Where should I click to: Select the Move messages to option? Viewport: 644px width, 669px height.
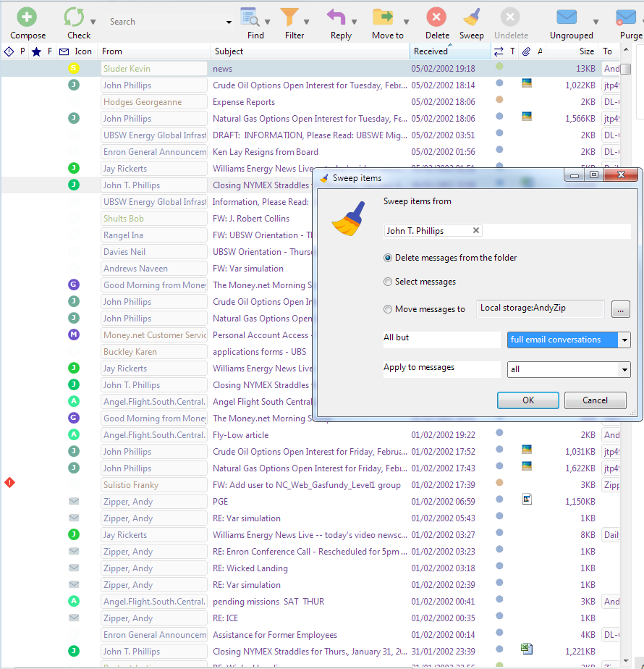click(389, 309)
